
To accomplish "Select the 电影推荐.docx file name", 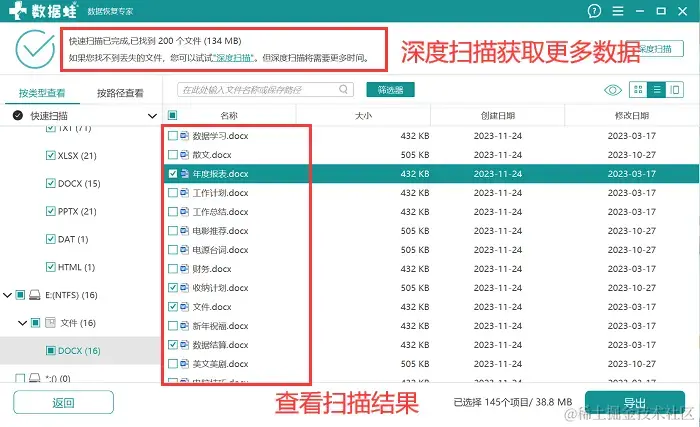I will pyautogui.click(x=220, y=231).
